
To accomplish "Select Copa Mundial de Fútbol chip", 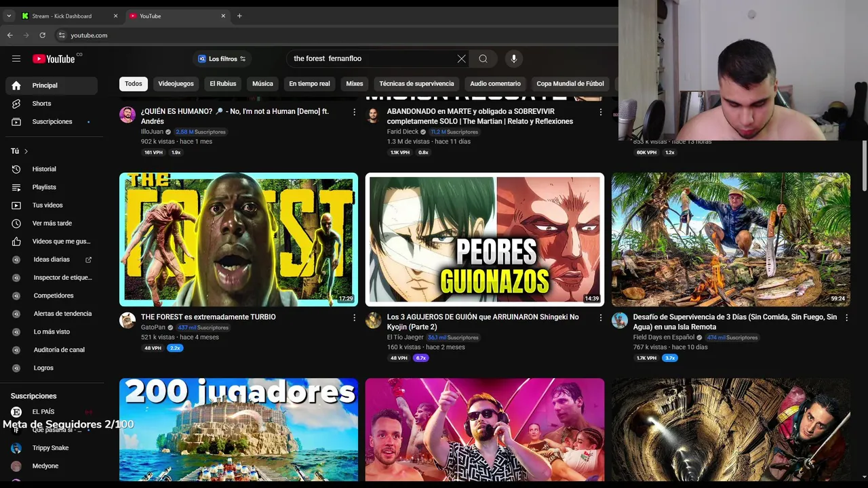I will [x=570, y=83].
